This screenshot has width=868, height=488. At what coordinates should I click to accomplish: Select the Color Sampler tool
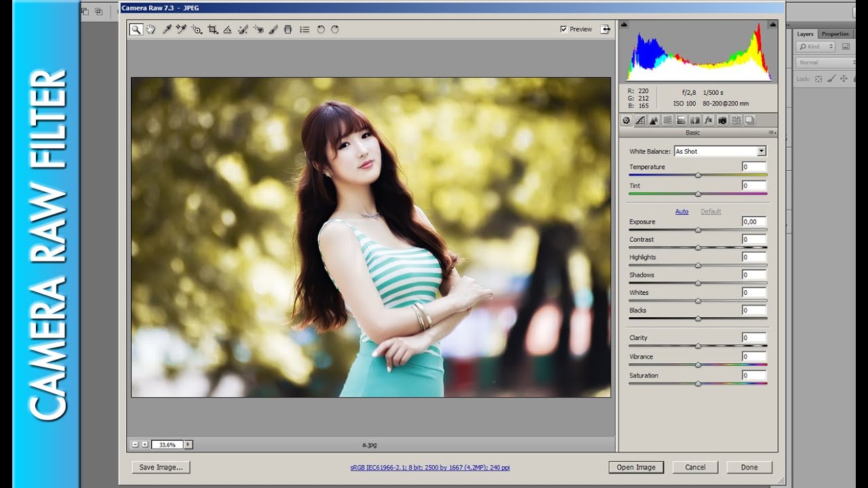181,29
